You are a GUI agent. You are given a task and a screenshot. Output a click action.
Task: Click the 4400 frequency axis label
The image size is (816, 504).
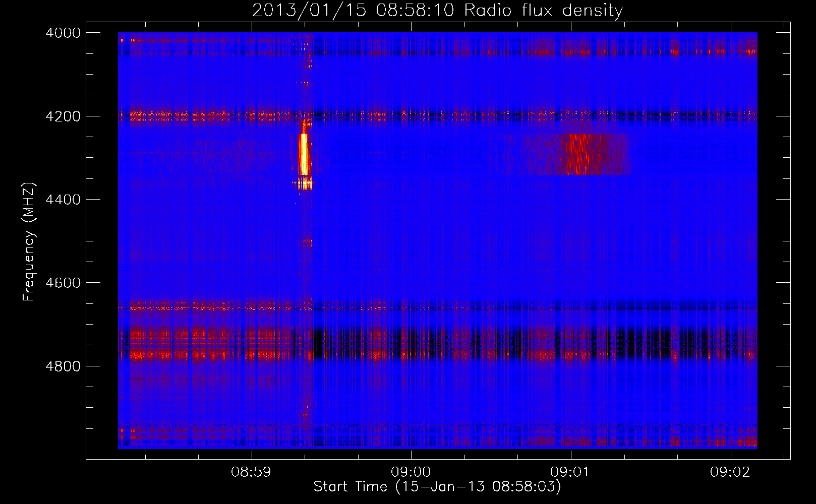click(x=63, y=200)
